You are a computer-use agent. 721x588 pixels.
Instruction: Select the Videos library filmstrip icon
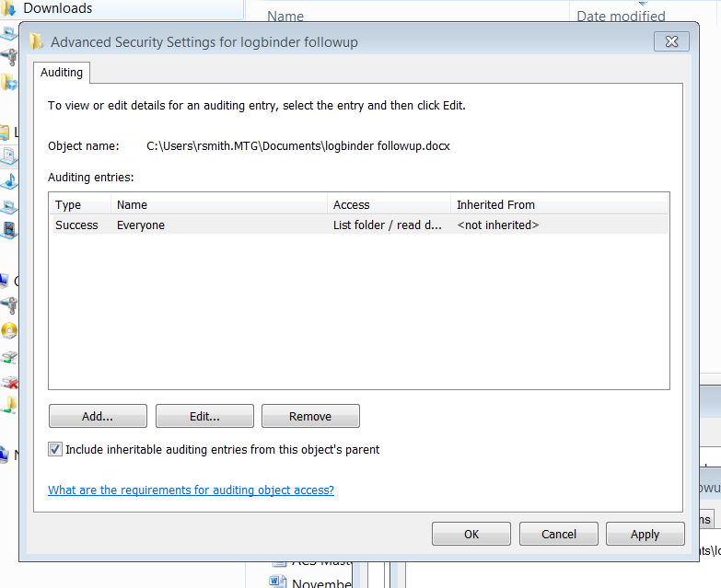pos(8,229)
